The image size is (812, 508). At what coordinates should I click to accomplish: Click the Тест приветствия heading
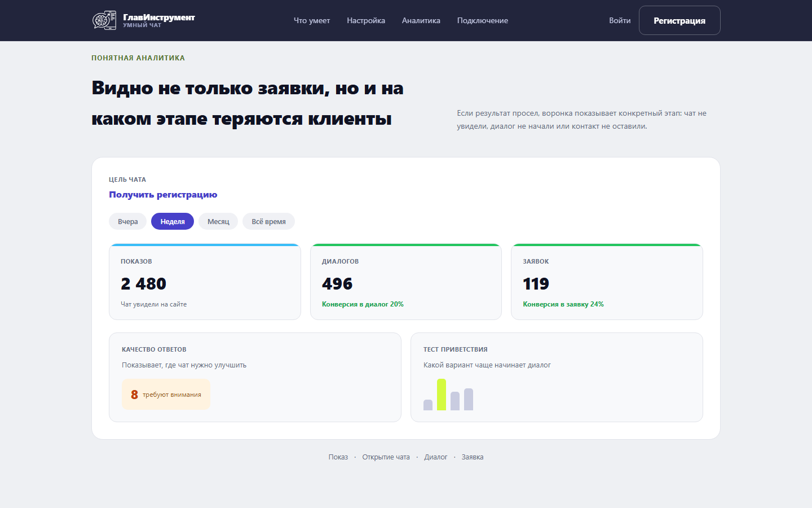click(x=456, y=349)
